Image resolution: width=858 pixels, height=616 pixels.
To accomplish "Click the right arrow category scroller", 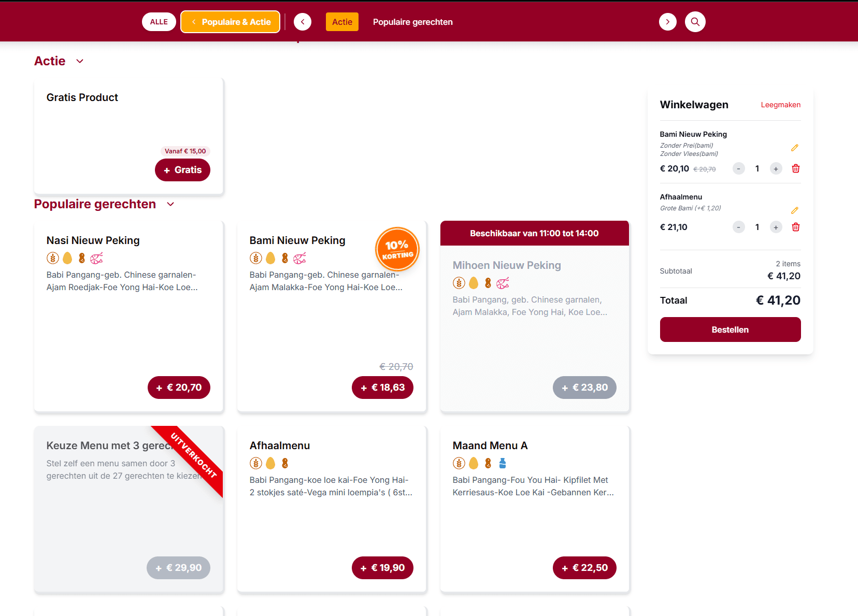I will [667, 22].
